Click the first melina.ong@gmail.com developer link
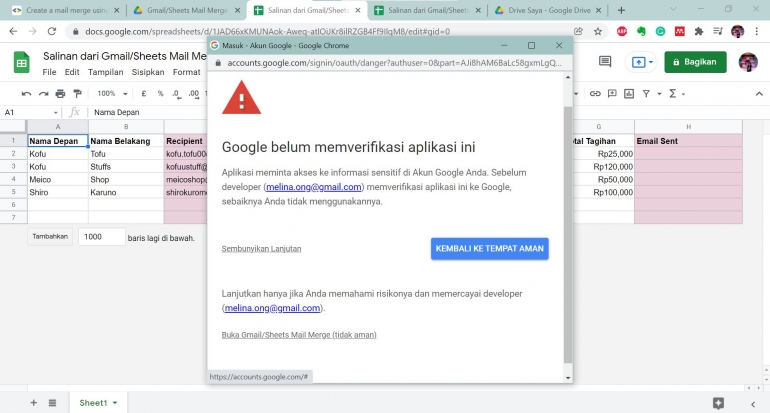This screenshot has height=413, width=770. pos(314,187)
